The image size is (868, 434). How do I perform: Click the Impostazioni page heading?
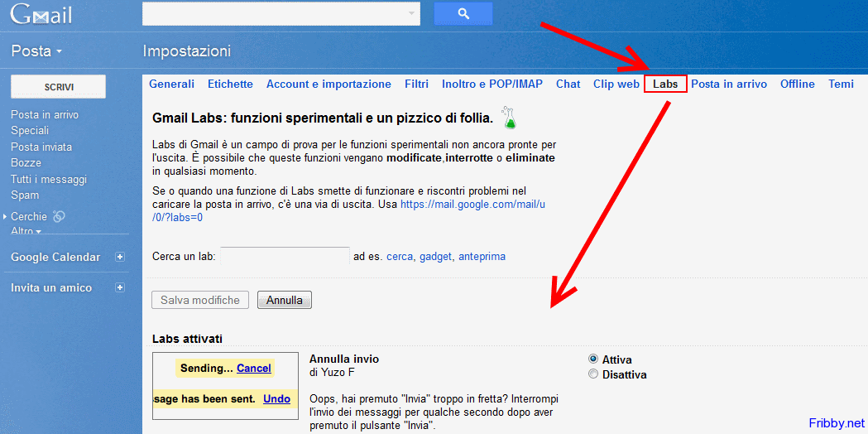pos(186,51)
